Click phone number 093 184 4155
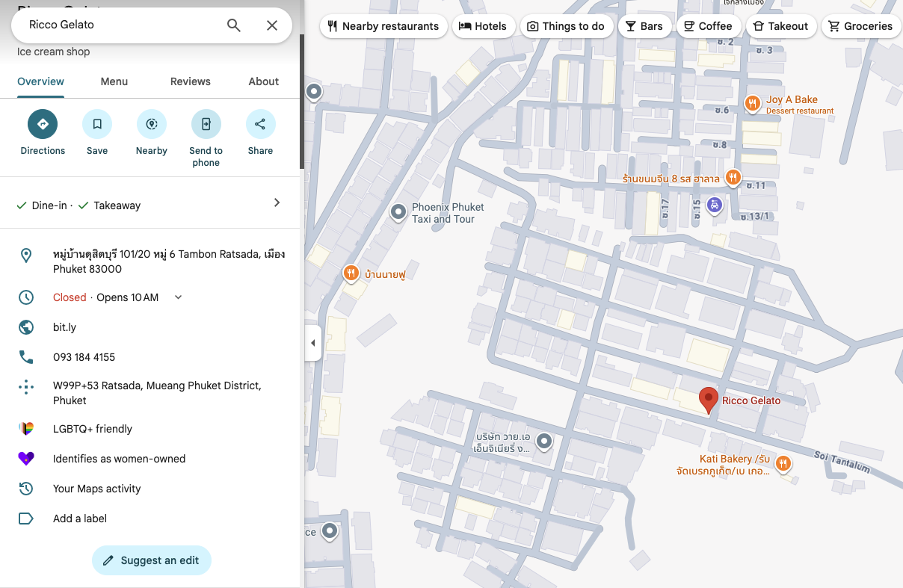The width and height of the screenshot is (903, 588). 84,357
